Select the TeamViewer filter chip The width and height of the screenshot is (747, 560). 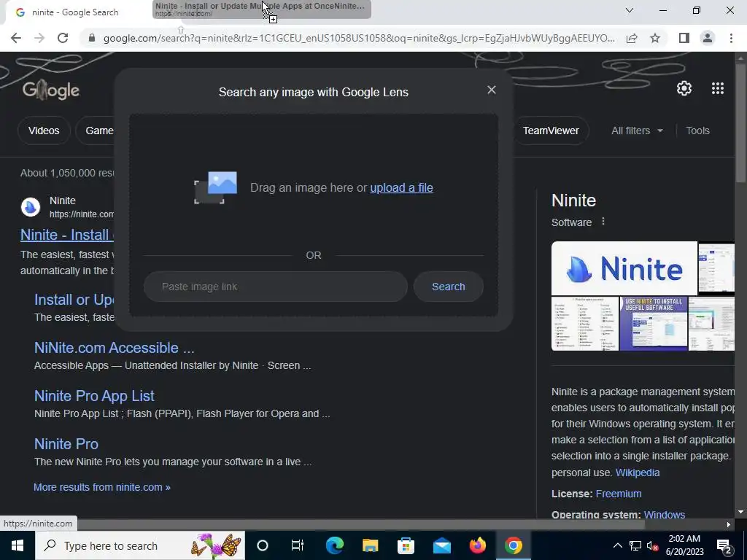click(x=551, y=131)
